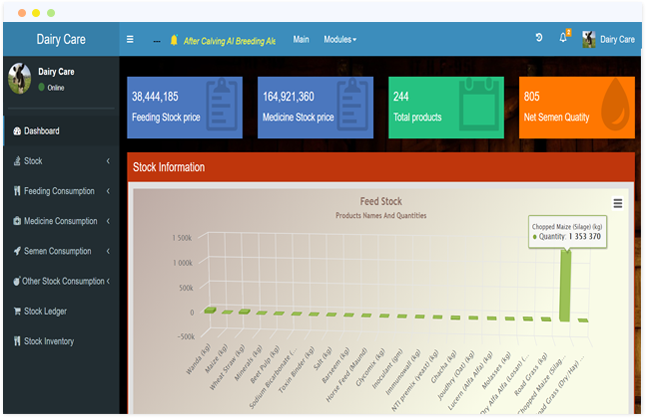This screenshot has height=418, width=646.
Task: Click the Wheat Straw (kg) bar
Action: (x=244, y=312)
